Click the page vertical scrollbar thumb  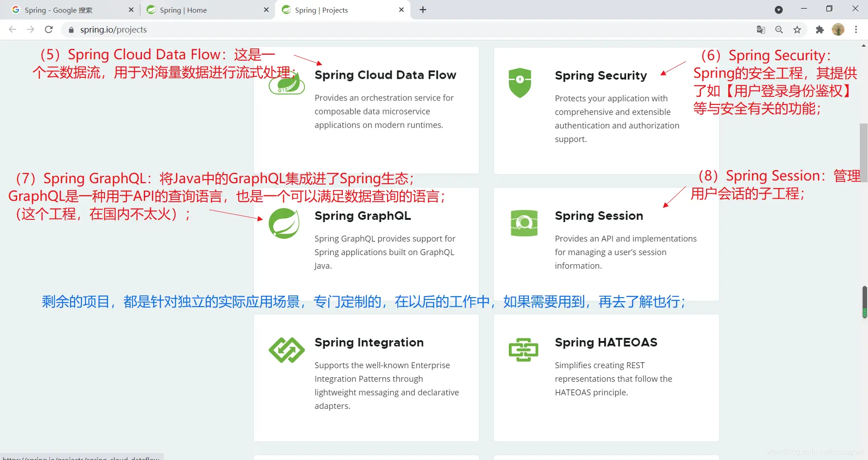click(864, 152)
